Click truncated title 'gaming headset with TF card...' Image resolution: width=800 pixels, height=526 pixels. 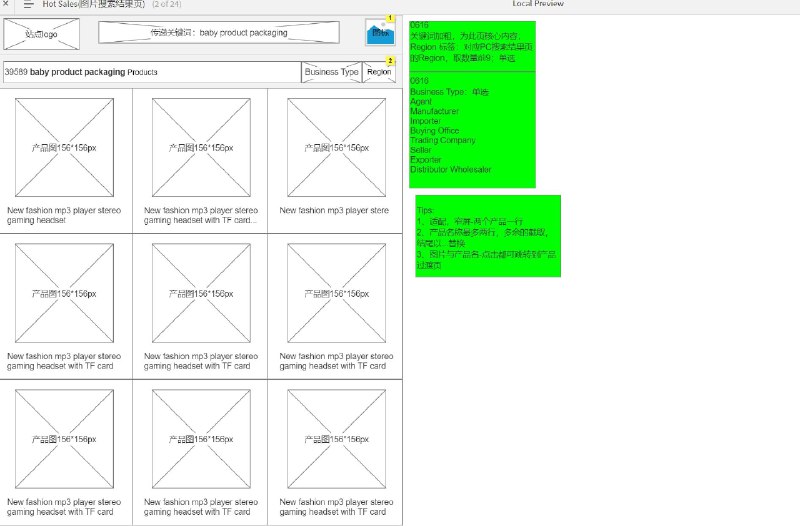click(x=200, y=220)
